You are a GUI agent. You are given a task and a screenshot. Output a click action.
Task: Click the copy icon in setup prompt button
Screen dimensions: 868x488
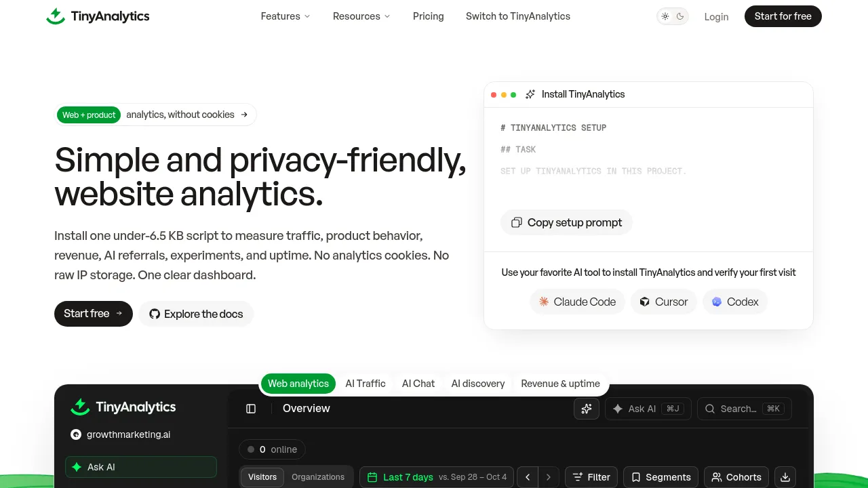(517, 222)
